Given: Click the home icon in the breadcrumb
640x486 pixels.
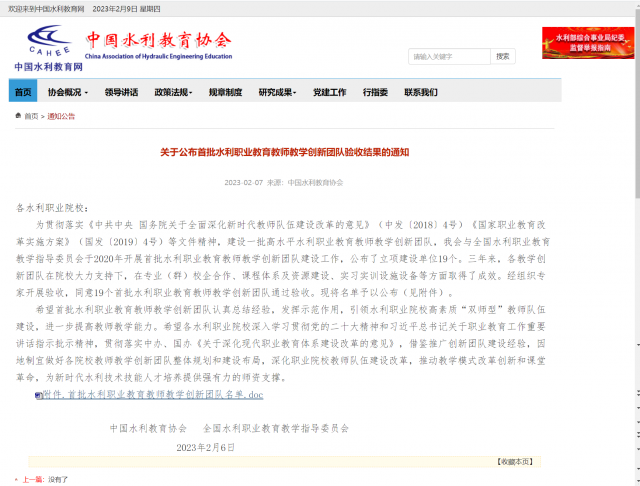Looking at the screenshot, I should 17,116.
